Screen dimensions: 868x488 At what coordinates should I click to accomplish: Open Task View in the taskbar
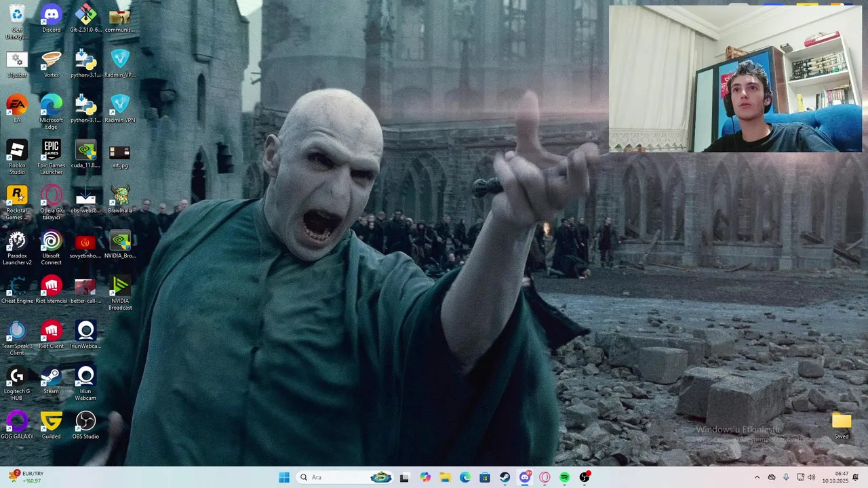[405, 477]
